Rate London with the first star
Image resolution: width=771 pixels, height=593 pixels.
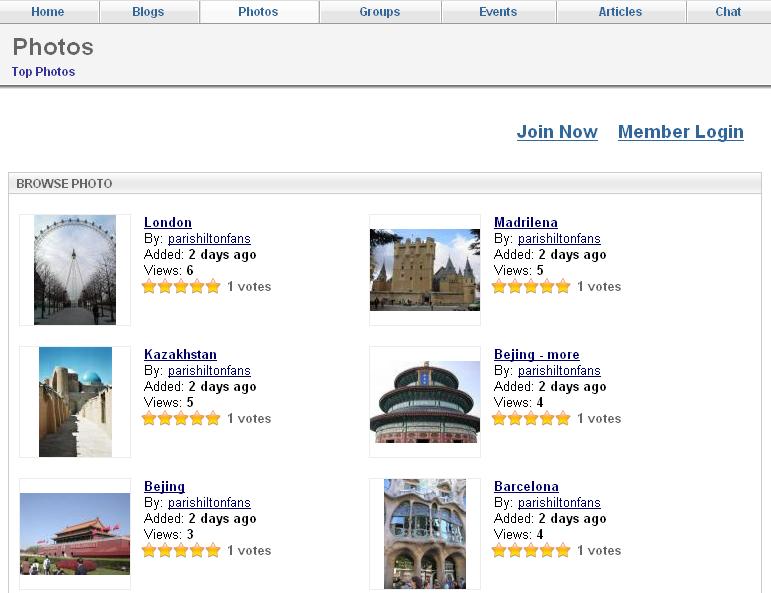click(149, 287)
